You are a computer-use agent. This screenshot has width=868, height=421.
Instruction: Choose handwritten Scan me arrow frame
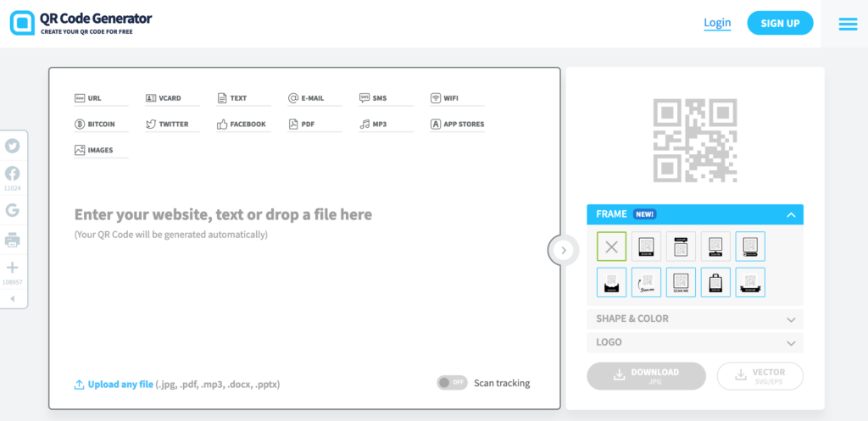[646, 282]
